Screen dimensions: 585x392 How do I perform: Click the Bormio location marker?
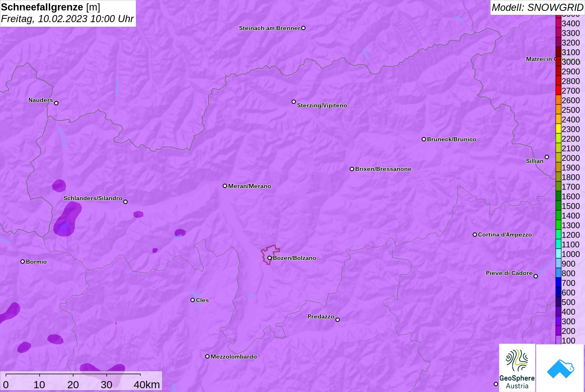(23, 262)
